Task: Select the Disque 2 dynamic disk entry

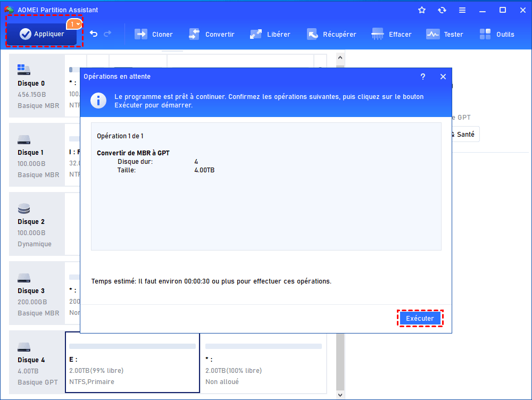Action: point(37,224)
